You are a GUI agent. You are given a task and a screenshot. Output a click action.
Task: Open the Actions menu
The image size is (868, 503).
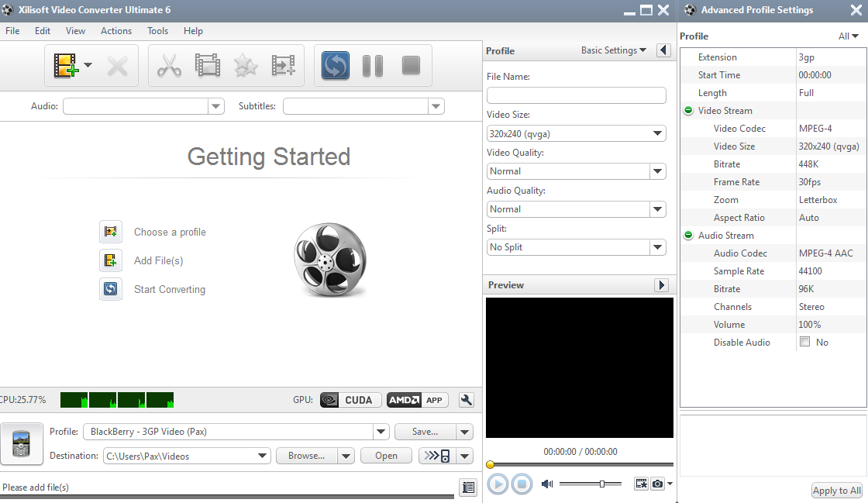(116, 31)
